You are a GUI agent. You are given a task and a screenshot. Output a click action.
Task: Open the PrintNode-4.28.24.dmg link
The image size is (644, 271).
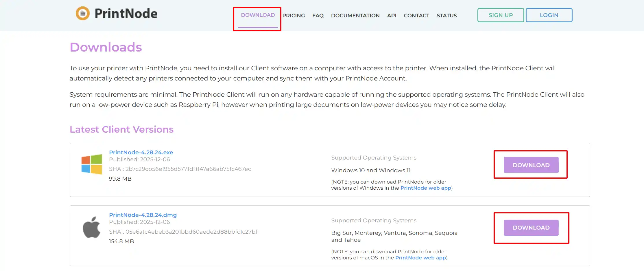click(x=143, y=215)
